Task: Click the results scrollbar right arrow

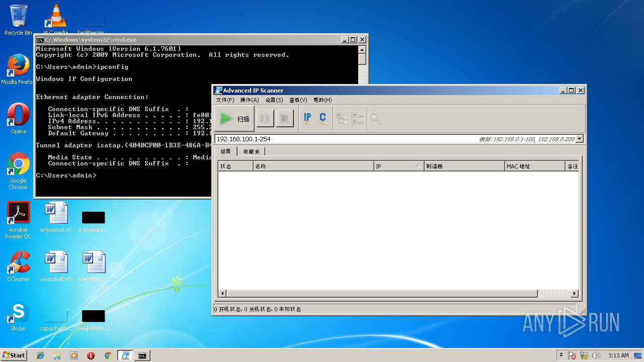Action: pyautogui.click(x=575, y=294)
